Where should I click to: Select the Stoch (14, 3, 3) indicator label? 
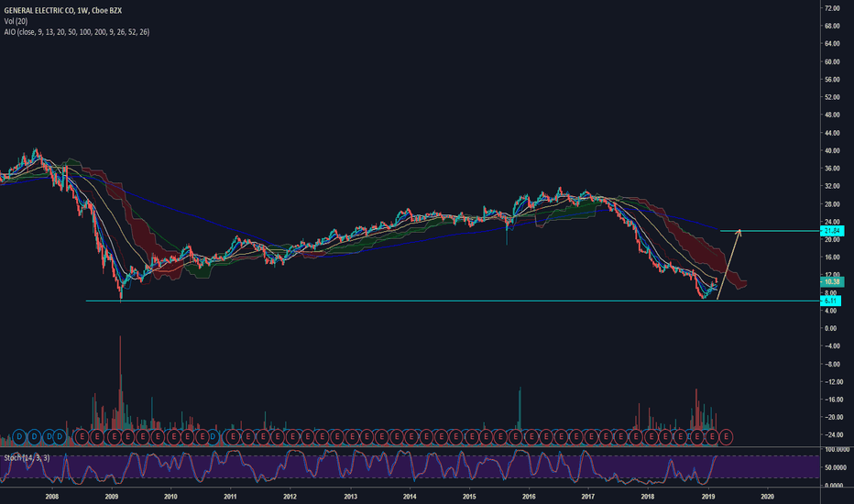(27, 457)
